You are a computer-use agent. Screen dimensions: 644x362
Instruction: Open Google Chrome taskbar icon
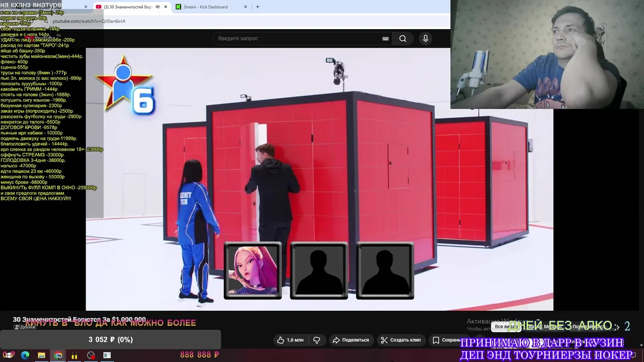tap(58, 355)
